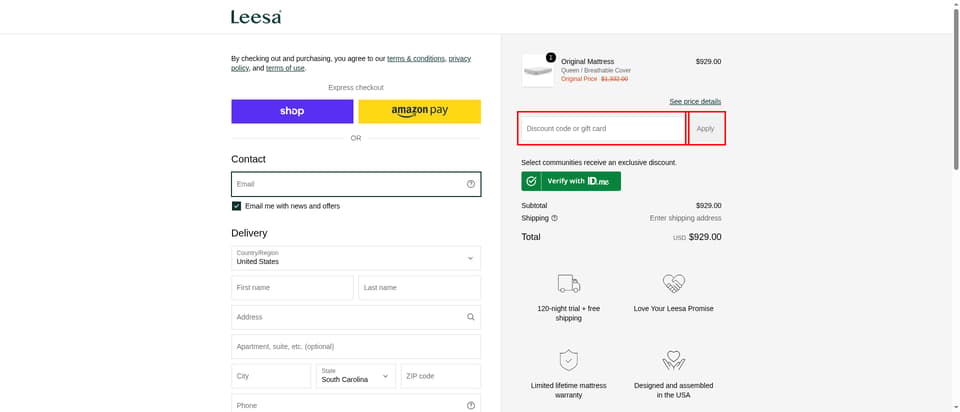Click the Discount code or gift card field
The image size is (960, 412).
pos(602,129)
